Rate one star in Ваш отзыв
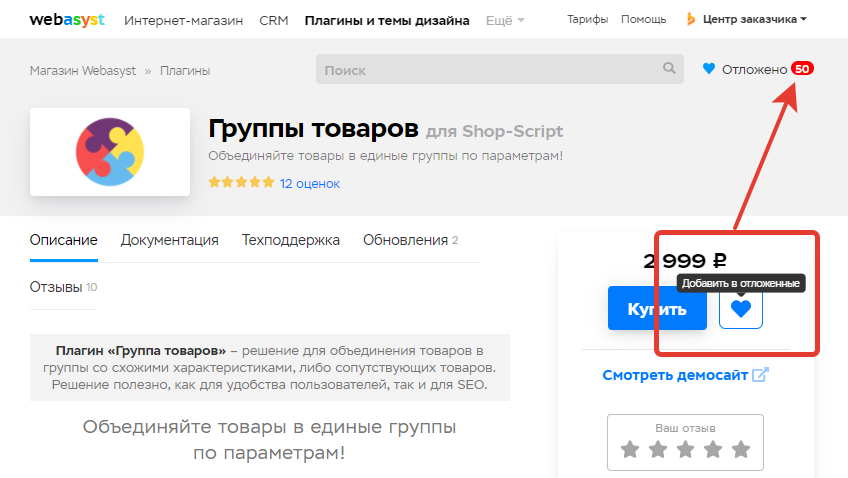 630,449
